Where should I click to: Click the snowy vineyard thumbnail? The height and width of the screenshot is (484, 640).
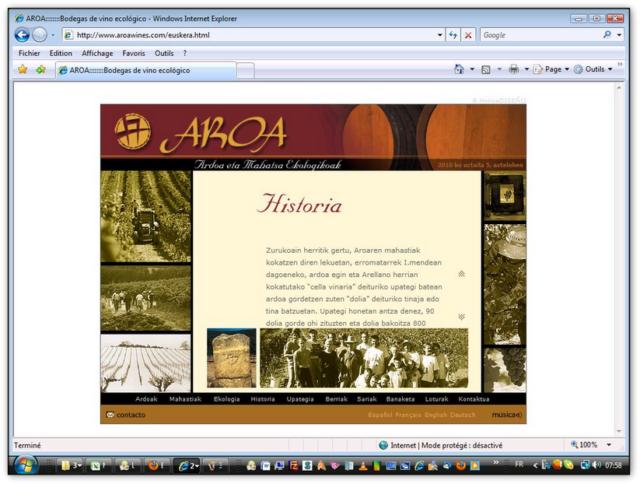(146, 363)
